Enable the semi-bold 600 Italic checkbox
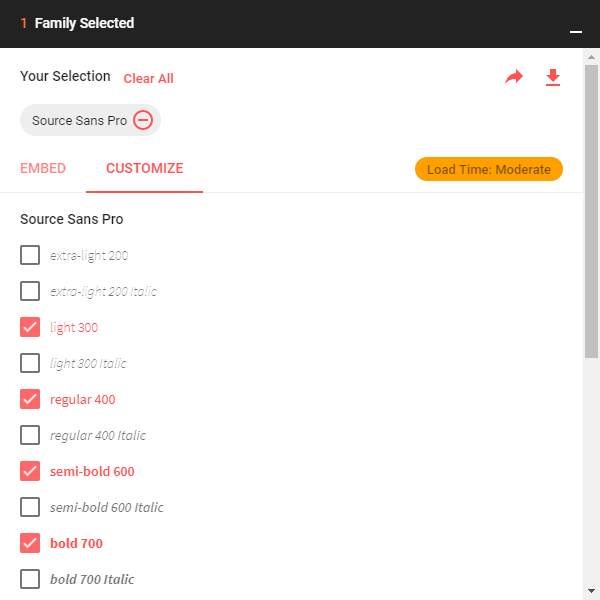Screen dimensions: 600x600 point(30,507)
